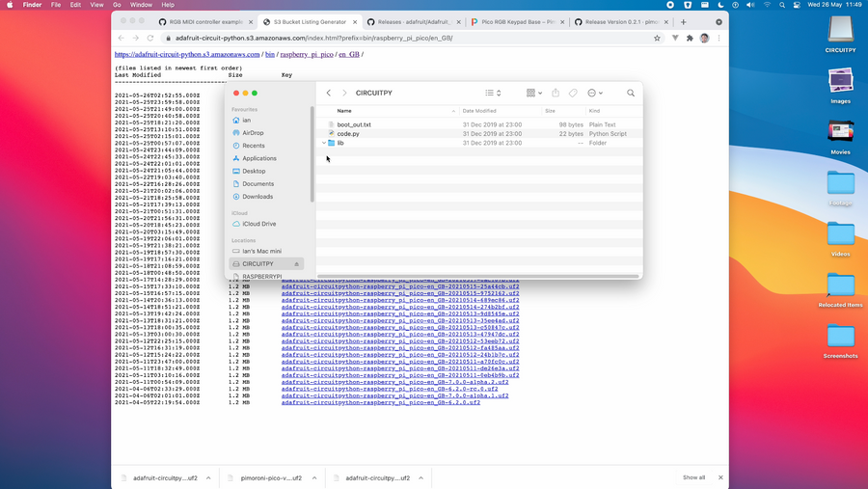The height and width of the screenshot is (489, 868).
Task: Click the Chrome address bar URL
Action: click(x=313, y=39)
